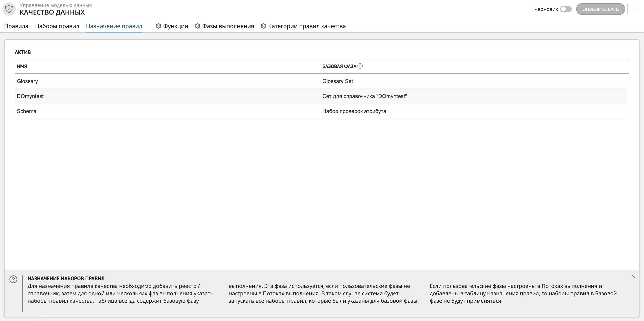Click Набор проверок атрибута cell
644x321 pixels.
(x=354, y=111)
